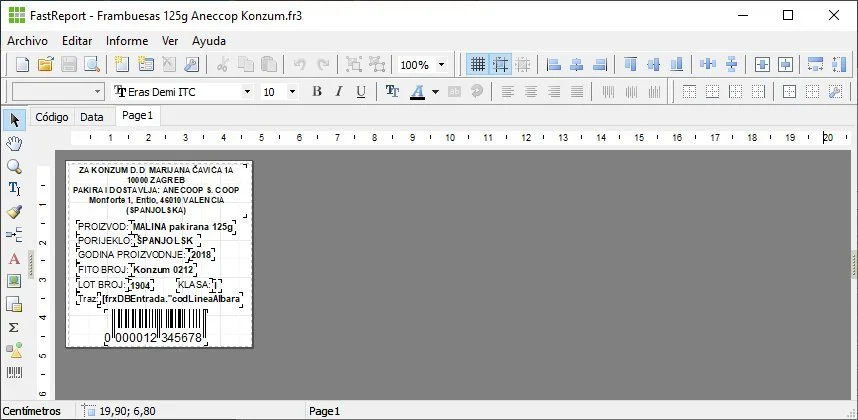The height and width of the screenshot is (420, 858).
Task: Open print preview magnifier-page icon
Action: coord(91,65)
